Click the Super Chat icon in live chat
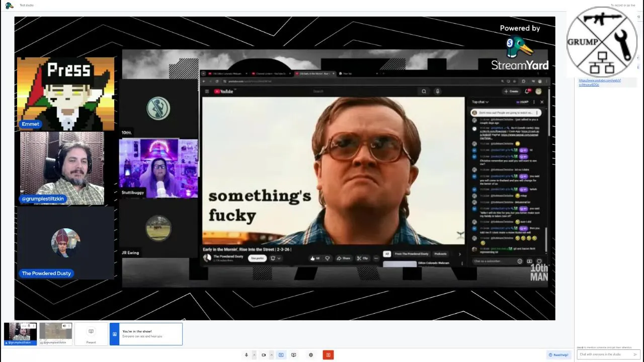 (529, 261)
